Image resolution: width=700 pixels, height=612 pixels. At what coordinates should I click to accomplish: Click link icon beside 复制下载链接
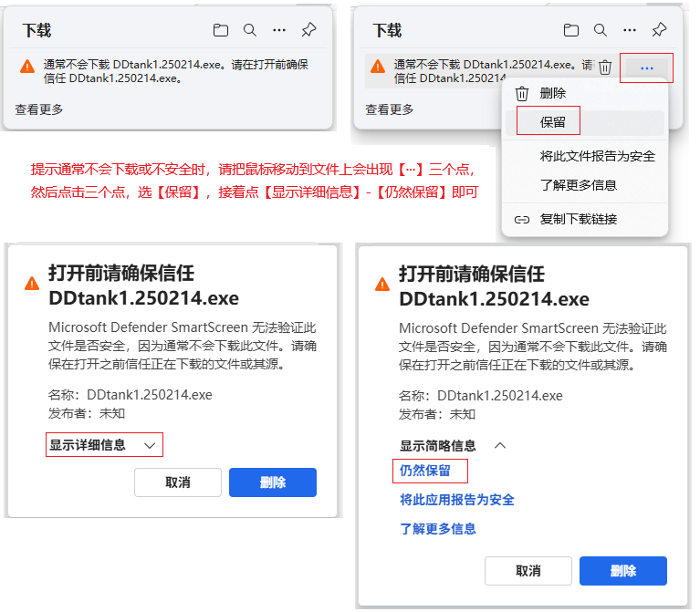521,220
